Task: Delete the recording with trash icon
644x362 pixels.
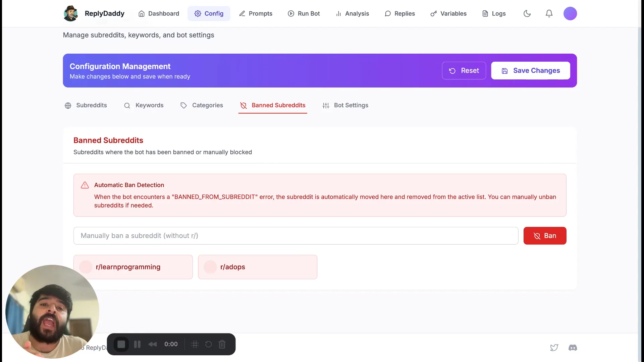Action: pos(222,344)
